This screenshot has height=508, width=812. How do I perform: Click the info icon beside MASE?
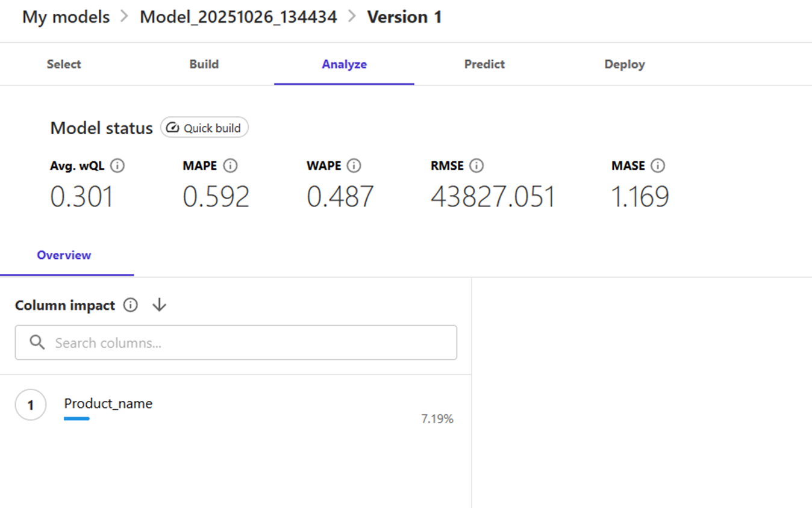pos(658,166)
